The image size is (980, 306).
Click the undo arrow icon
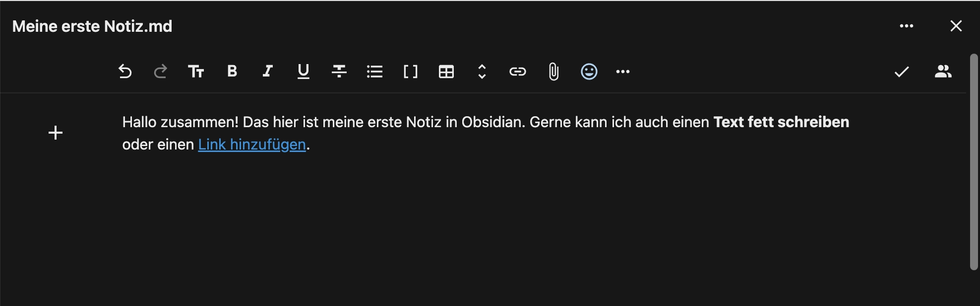click(125, 72)
